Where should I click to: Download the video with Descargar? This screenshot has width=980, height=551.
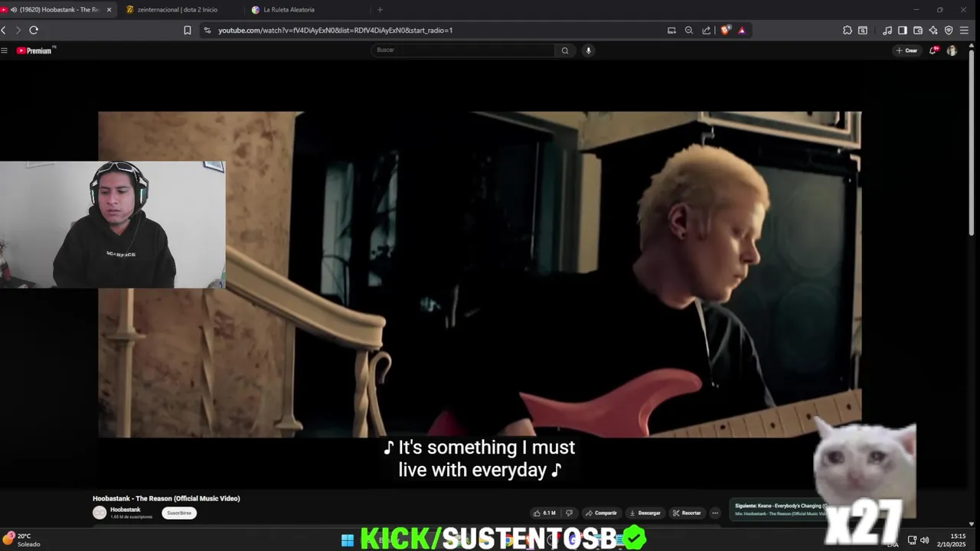(x=645, y=513)
